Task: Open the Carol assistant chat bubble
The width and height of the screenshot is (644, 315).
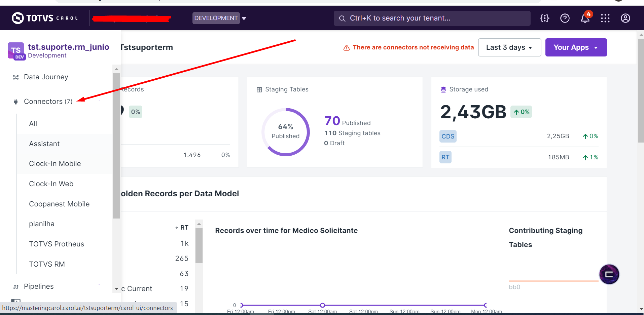Action: click(x=609, y=274)
